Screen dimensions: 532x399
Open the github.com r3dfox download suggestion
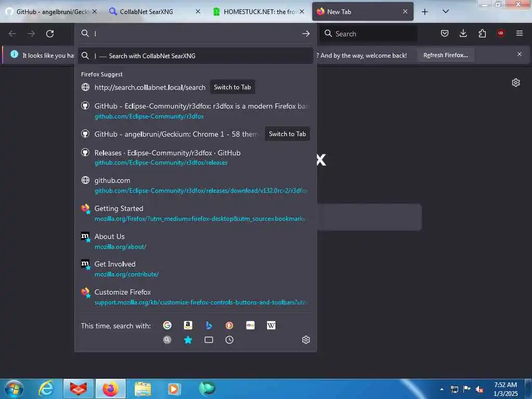coord(195,185)
